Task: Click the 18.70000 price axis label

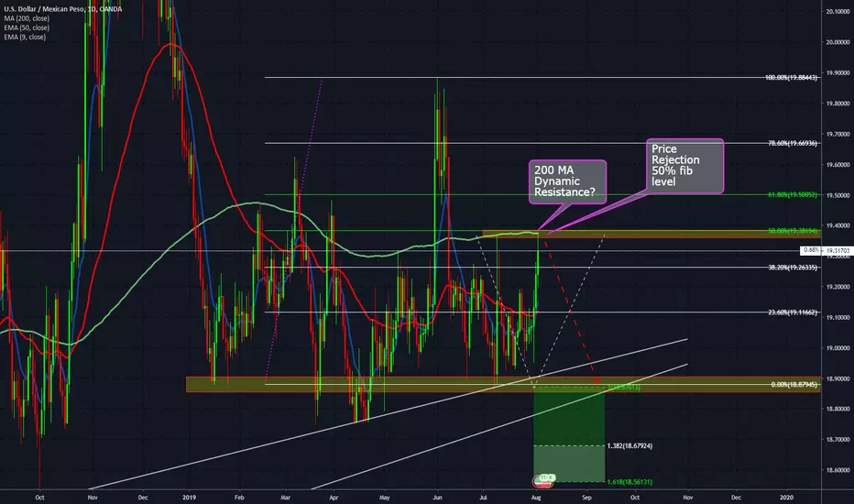Action: [x=838, y=439]
